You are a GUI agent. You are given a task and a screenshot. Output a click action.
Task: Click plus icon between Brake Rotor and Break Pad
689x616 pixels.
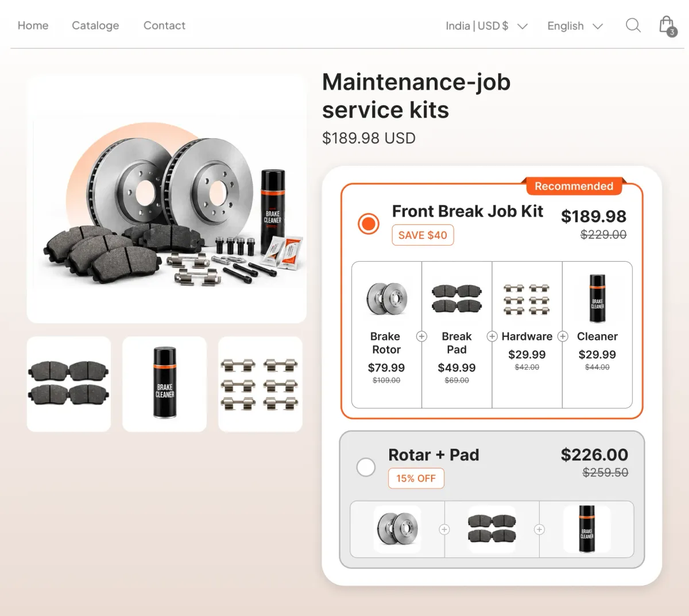(421, 336)
